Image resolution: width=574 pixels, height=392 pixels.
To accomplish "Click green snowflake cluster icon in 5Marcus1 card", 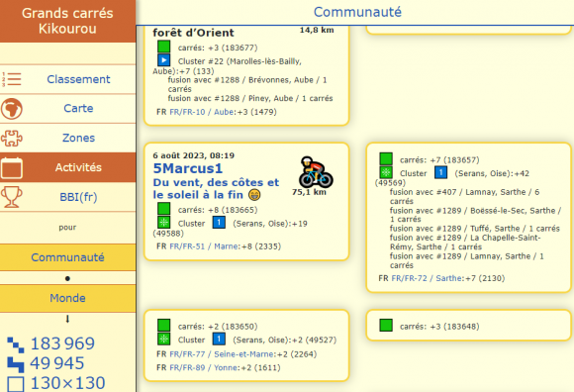I will pos(163,222).
